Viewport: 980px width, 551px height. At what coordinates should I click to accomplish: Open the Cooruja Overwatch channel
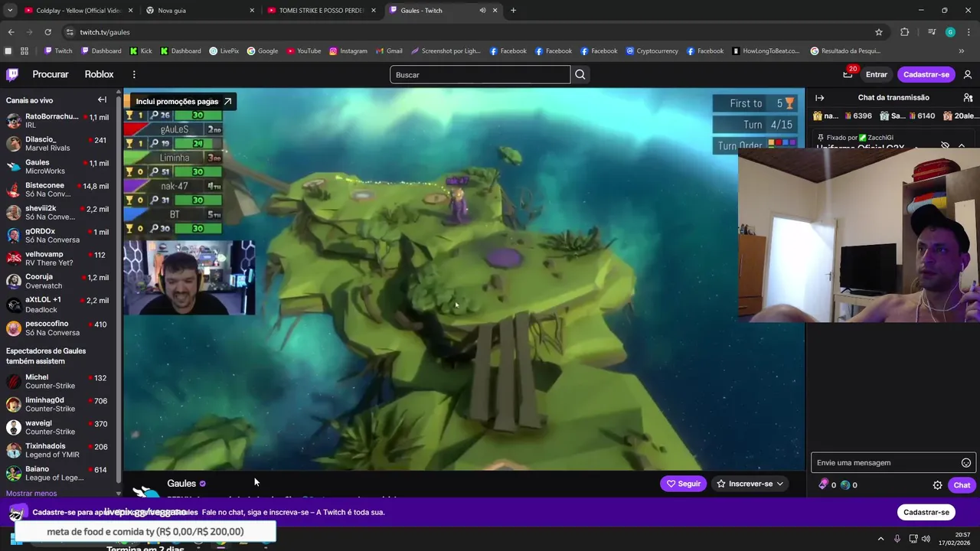[x=58, y=282]
